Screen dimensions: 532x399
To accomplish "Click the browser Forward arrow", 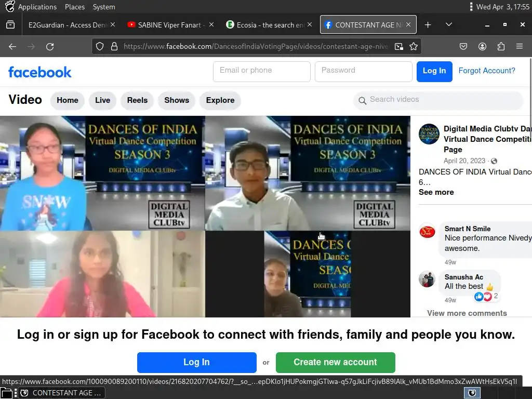I will point(31,46).
